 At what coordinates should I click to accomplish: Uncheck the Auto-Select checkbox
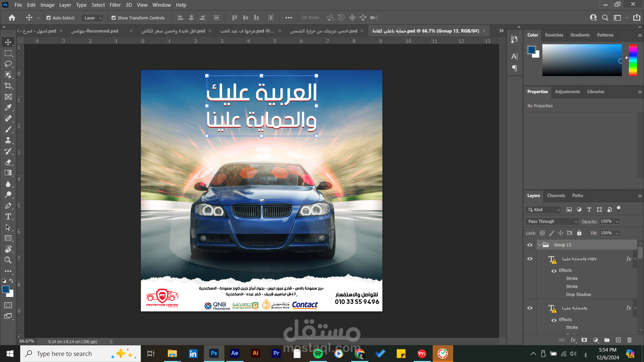[x=49, y=18]
